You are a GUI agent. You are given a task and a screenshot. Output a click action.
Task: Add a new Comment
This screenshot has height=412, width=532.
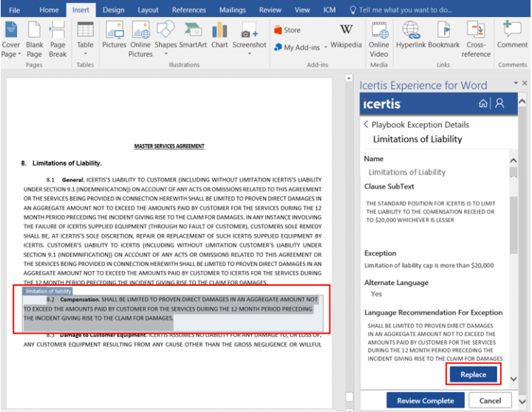[512, 35]
